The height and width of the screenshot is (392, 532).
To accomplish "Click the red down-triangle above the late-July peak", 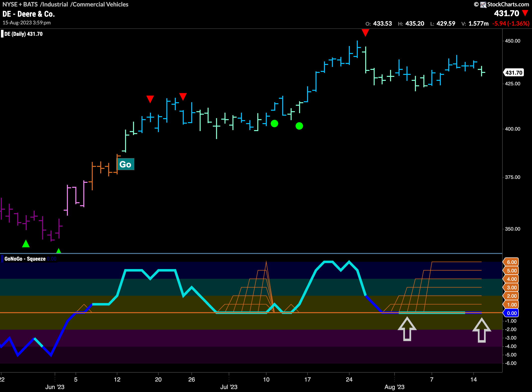I will tap(365, 33).
